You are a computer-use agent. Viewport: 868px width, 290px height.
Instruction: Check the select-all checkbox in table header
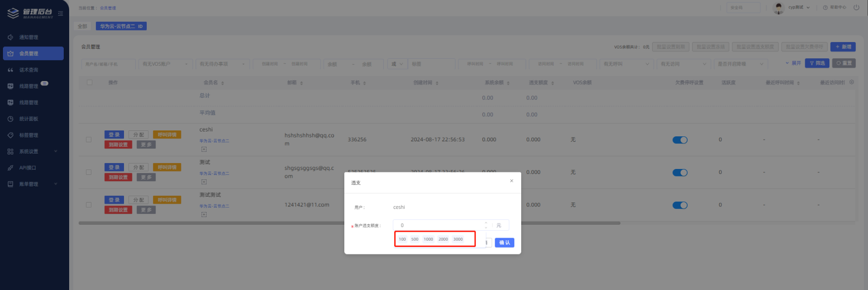pyautogui.click(x=89, y=83)
